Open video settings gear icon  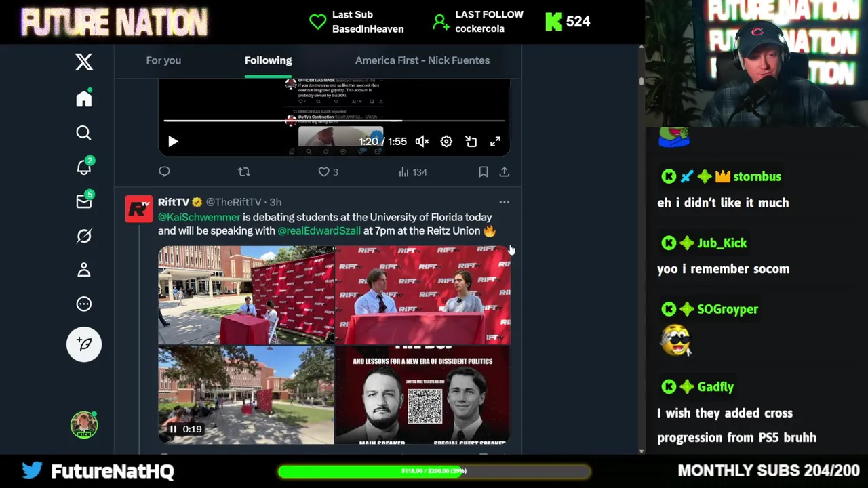446,142
